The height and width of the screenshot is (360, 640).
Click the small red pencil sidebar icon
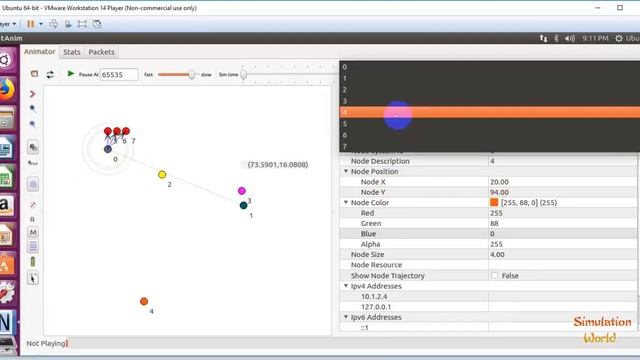33,204
